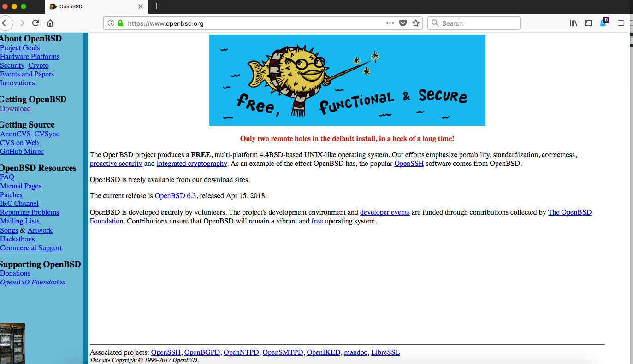Image resolution: width=633 pixels, height=364 pixels.
Task: Open 'The OpenBSD' Foundation paragraph link
Action: coord(570,212)
